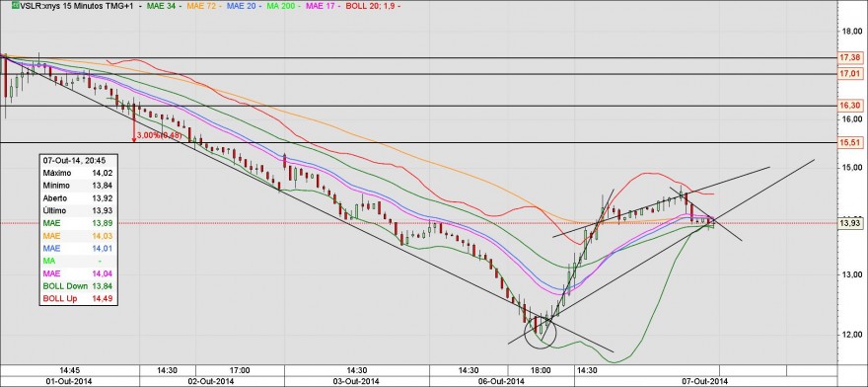This screenshot has height=387, width=868.
Task: Select the BOLL 20; 1,9 indicator label
Action: click(x=371, y=6)
